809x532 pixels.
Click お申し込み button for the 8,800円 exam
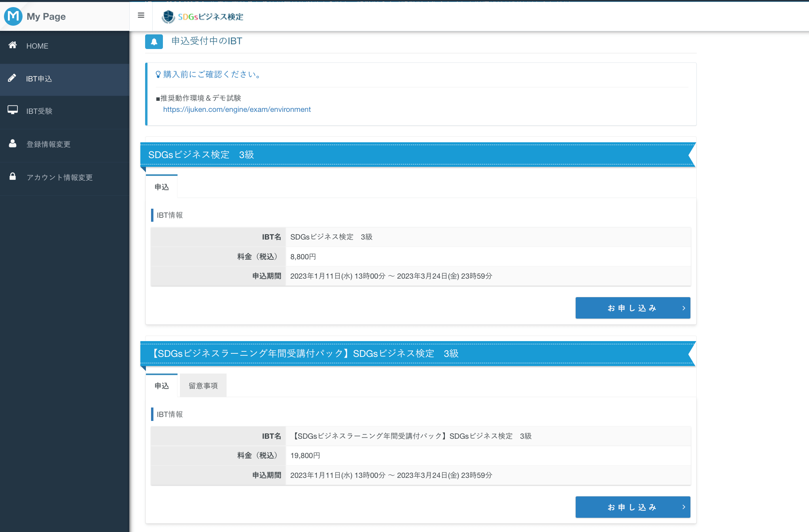(x=633, y=308)
